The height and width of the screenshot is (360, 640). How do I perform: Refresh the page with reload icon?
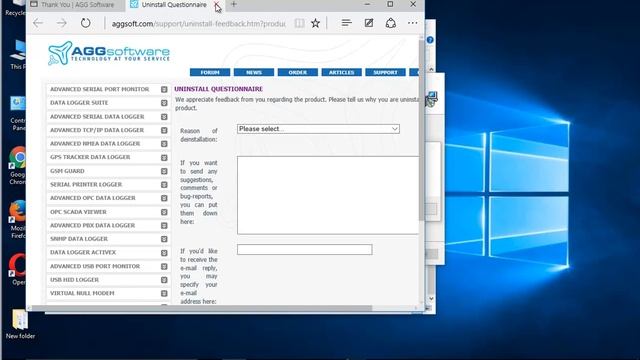coord(85,23)
